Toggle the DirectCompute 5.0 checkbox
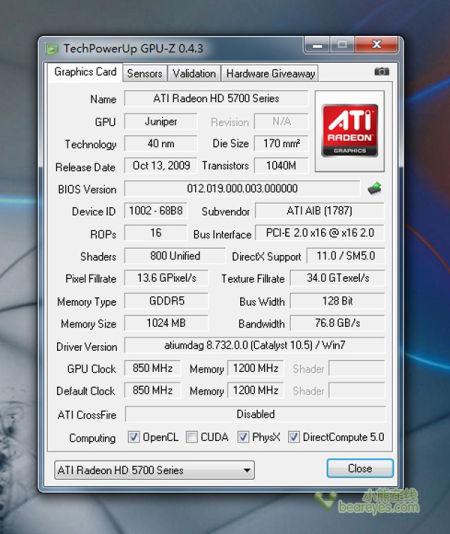 pyautogui.click(x=294, y=437)
